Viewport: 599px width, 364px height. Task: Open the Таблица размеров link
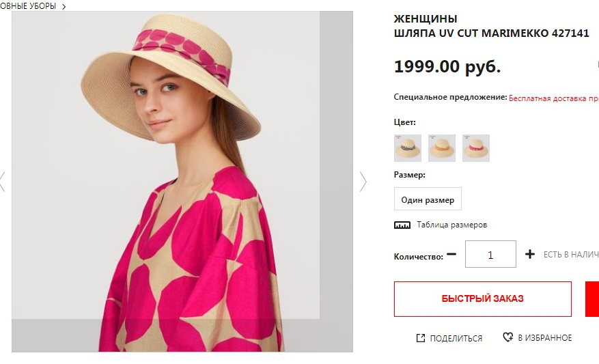point(451,225)
